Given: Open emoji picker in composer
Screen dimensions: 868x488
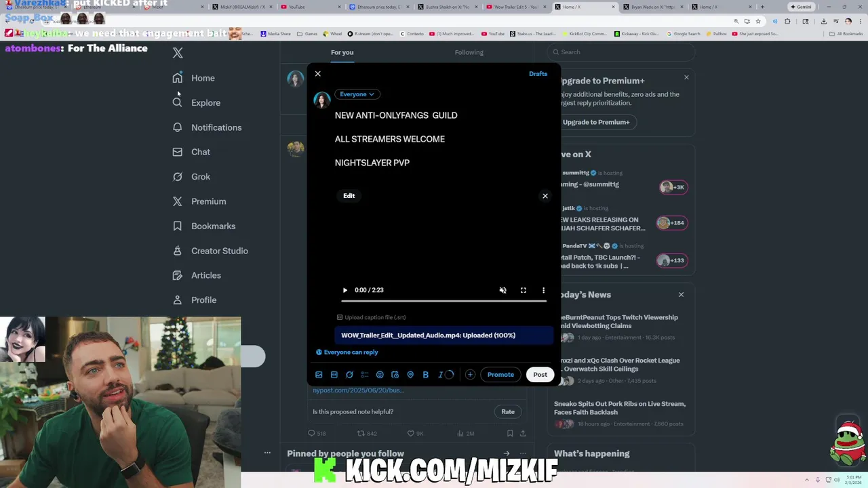Looking at the screenshot, I should tap(380, 375).
